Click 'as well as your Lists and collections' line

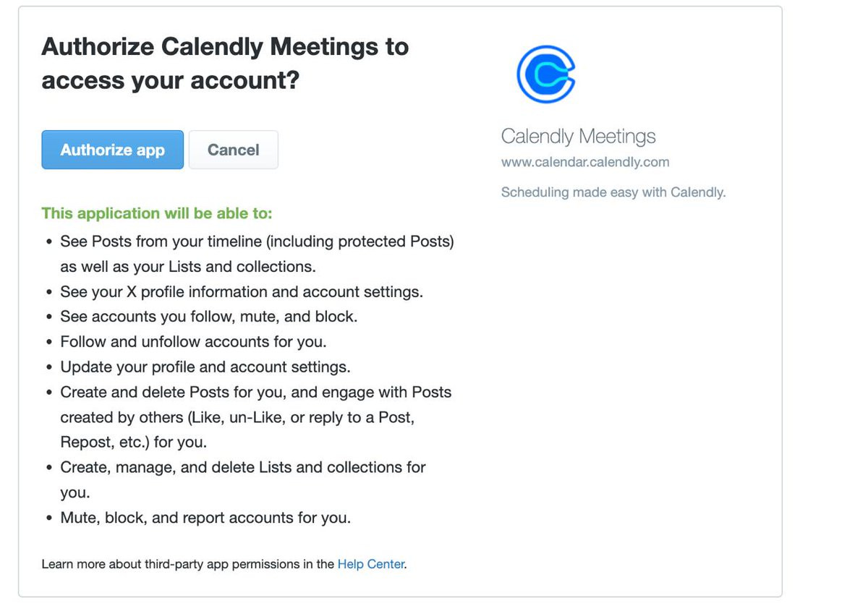[188, 267]
